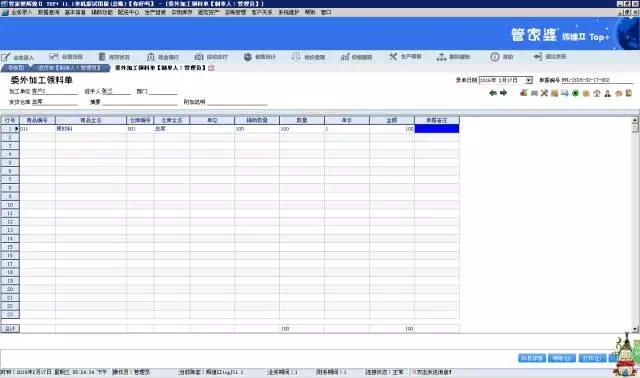This screenshot has height=378, width=640.
Task: Close the 委外加工领料单 tab with red icon
Action: tap(211, 68)
